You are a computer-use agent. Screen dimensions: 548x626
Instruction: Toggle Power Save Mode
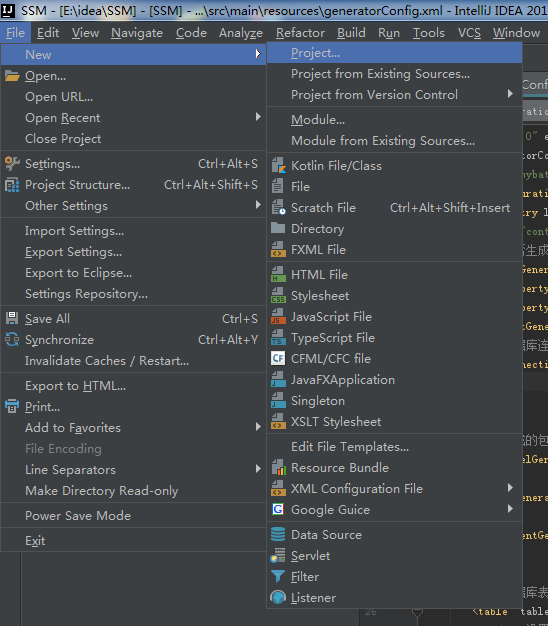(x=133, y=516)
